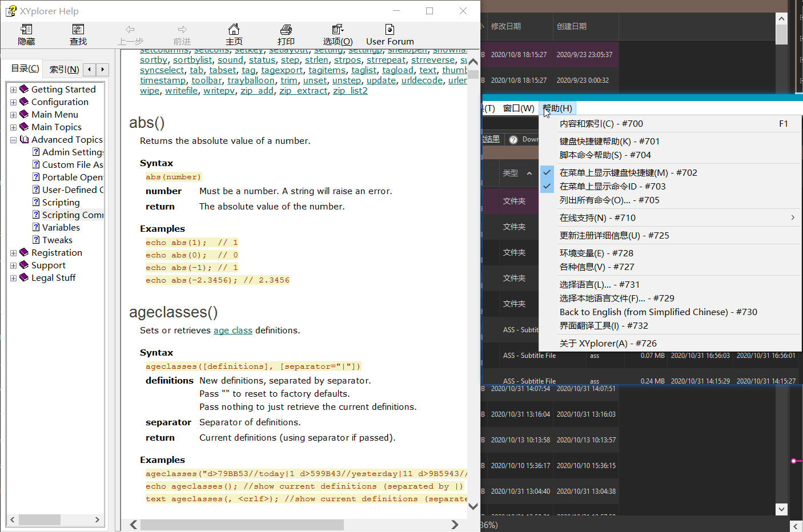Click the Portable Openwith topic page icon
803x532 pixels.
click(x=36, y=177)
